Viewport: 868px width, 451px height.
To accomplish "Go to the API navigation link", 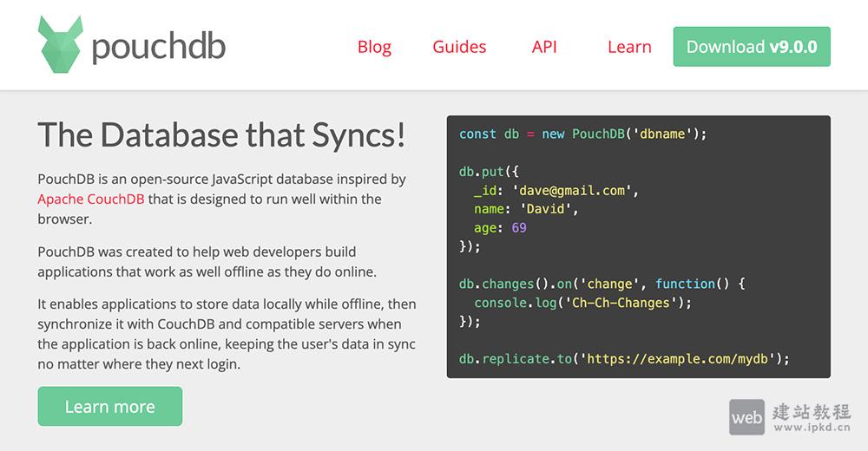I will [544, 47].
